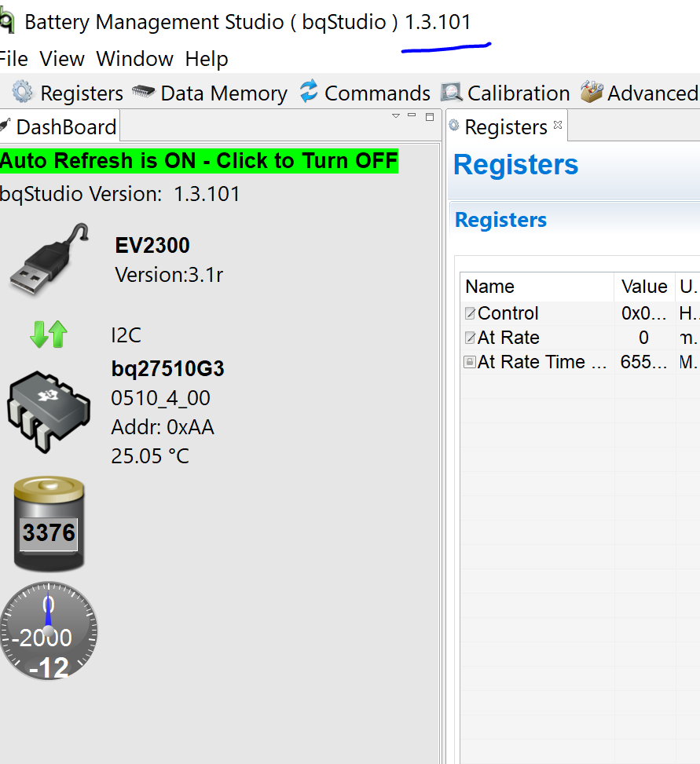Click the bq27510G3 chip icon
This screenshot has height=764, width=700.
coord(48,411)
